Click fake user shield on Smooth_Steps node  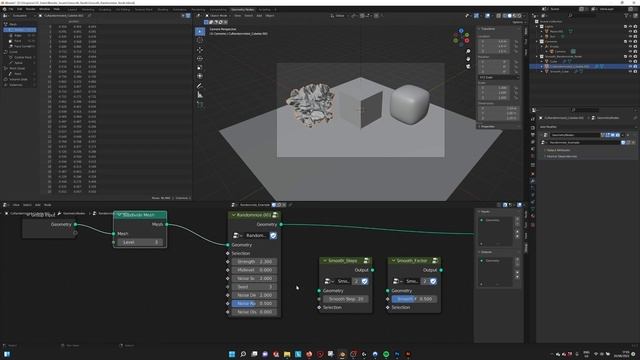click(364, 281)
